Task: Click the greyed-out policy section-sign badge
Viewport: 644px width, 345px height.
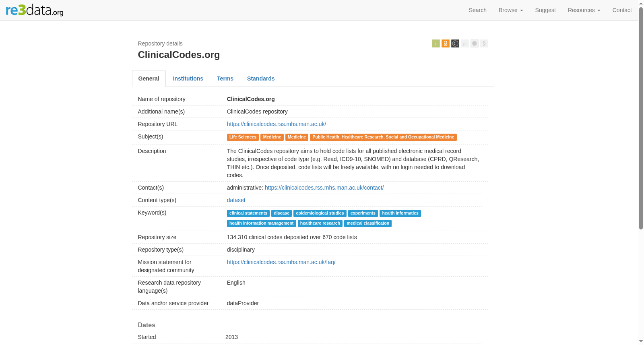Action: pyautogui.click(x=484, y=43)
